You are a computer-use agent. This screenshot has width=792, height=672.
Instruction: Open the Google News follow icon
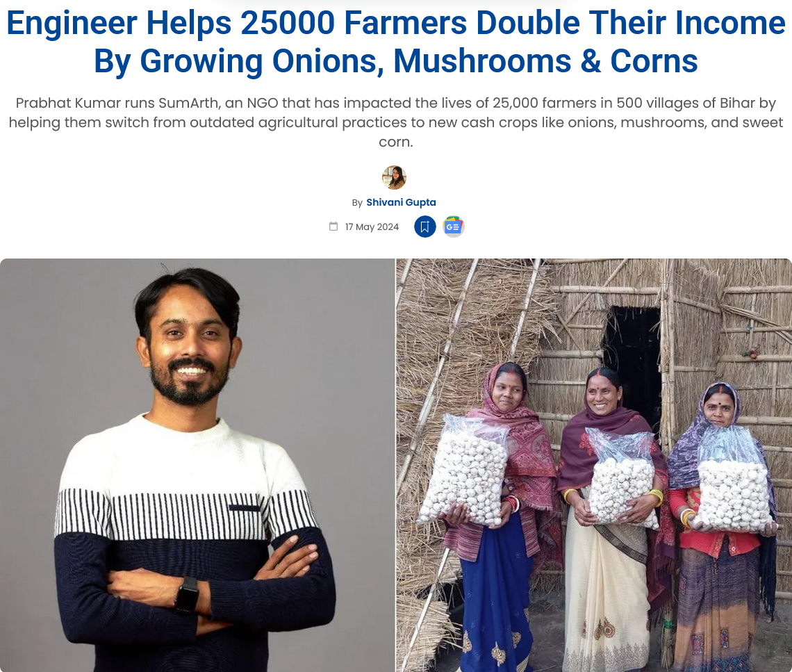click(453, 227)
